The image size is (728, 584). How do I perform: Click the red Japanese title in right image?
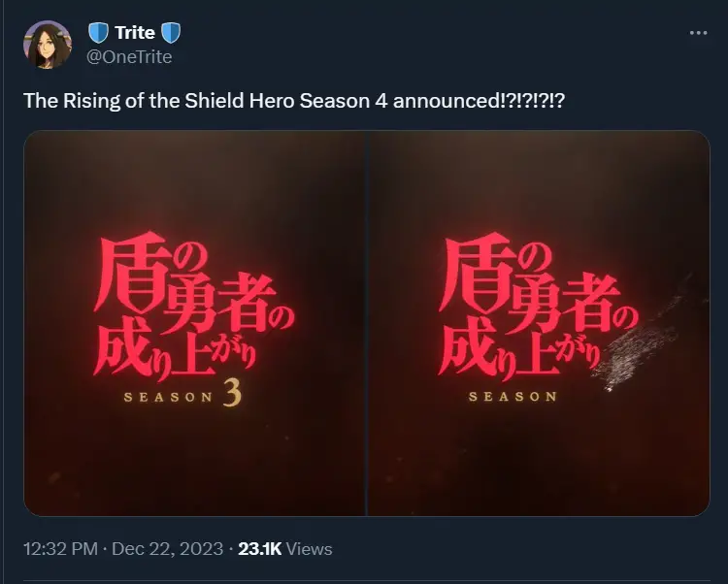pos(538,306)
